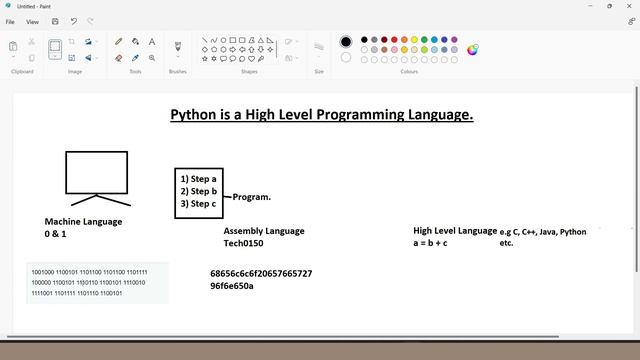640x360 pixels.
Task: Open the Edit colours wheel
Action: 473,50
